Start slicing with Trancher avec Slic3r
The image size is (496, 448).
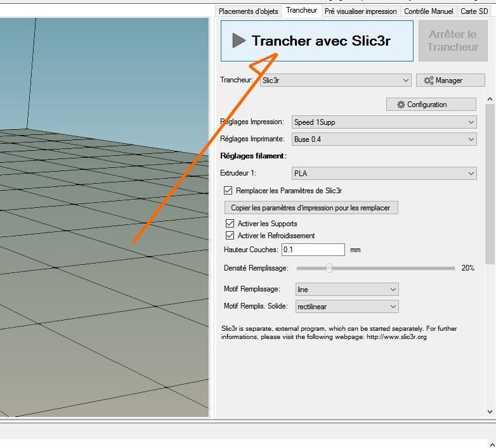[317, 41]
